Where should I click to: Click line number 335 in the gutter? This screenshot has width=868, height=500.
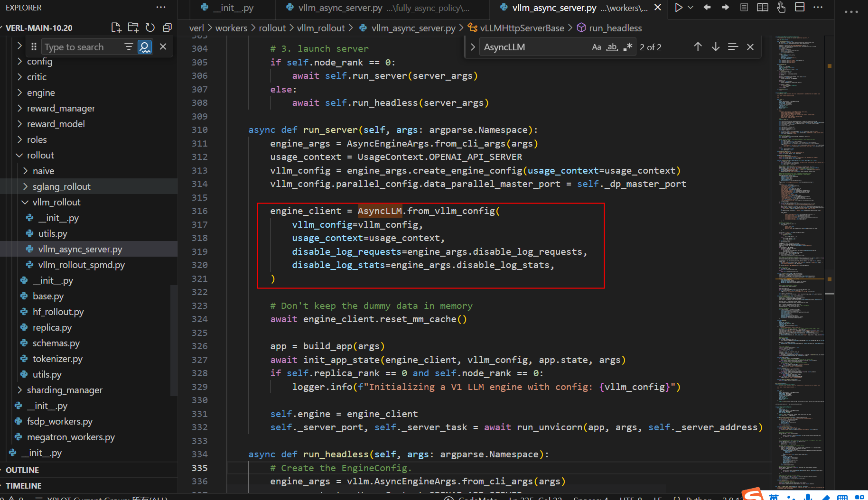point(199,468)
